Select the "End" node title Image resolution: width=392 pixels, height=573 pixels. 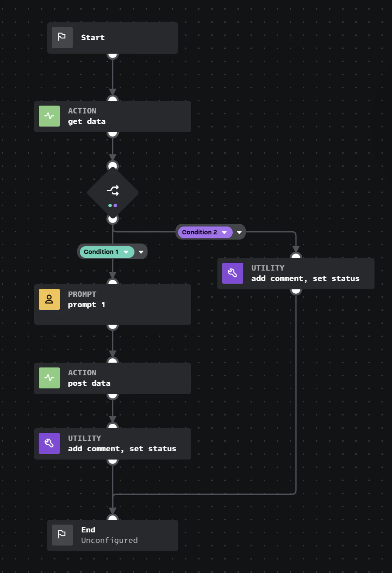click(x=88, y=530)
